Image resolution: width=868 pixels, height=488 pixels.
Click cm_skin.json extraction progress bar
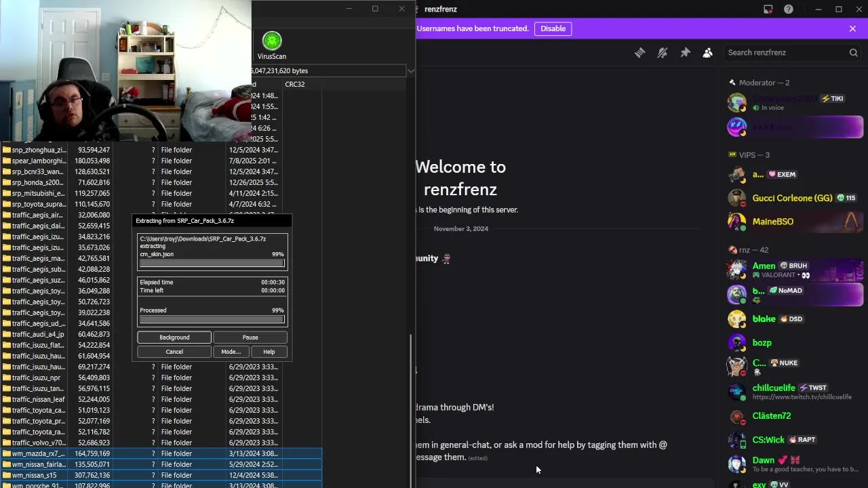(x=212, y=263)
